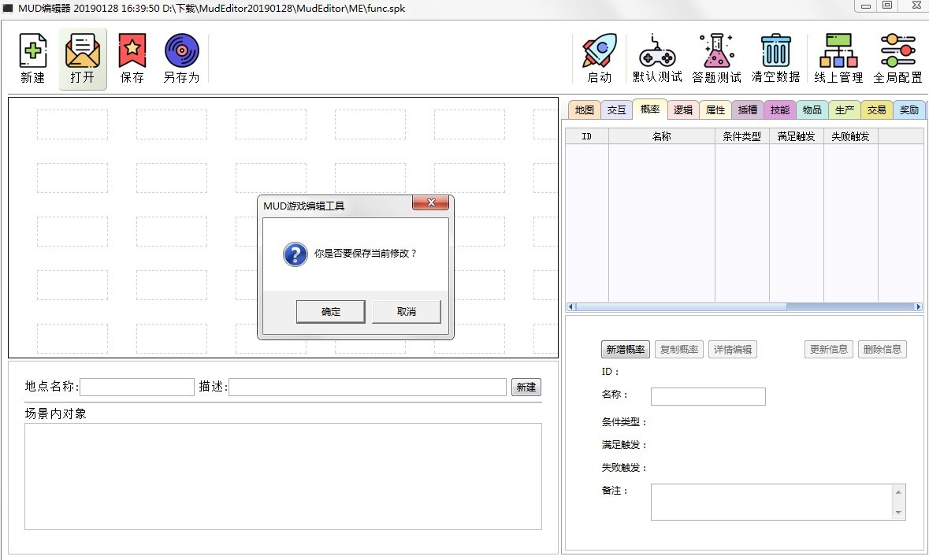Viewport: 929px width, 560px height.
Task: Start 默认测试 (default test) from toolbar
Action: tap(657, 57)
